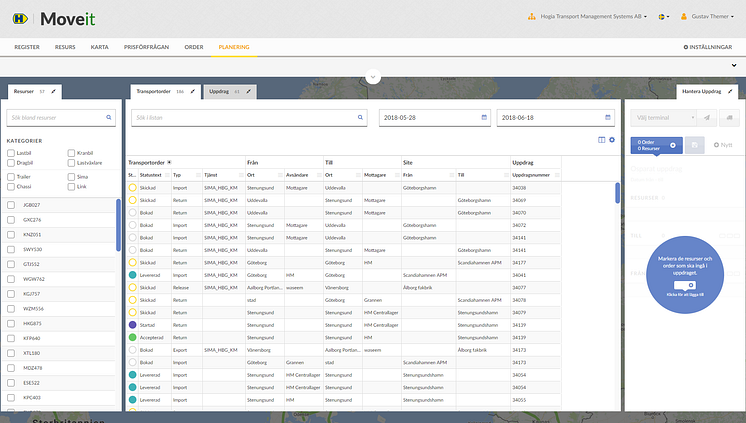Open calendar icon for start date 2018-05-28
The width and height of the screenshot is (746, 423).
(484, 117)
